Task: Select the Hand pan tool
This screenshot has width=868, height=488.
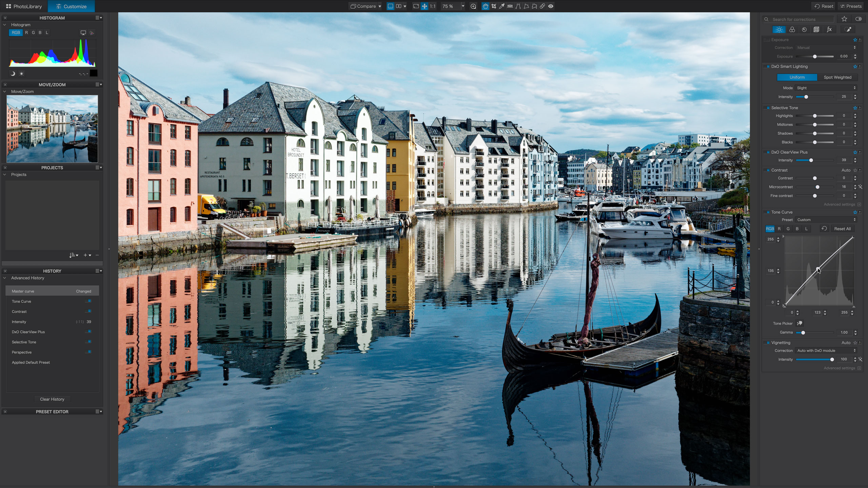Action: (x=486, y=6)
